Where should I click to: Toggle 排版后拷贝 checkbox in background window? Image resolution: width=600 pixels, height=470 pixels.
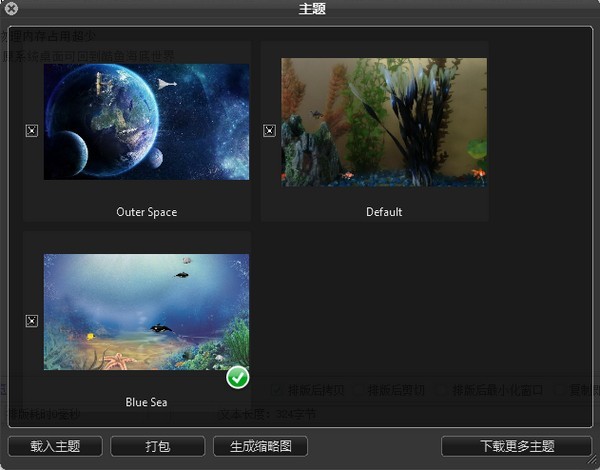pyautogui.click(x=277, y=390)
